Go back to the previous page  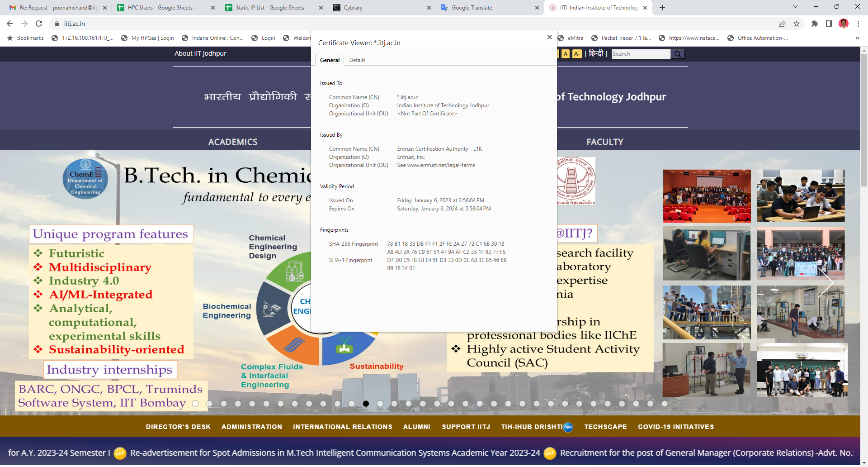(10, 24)
